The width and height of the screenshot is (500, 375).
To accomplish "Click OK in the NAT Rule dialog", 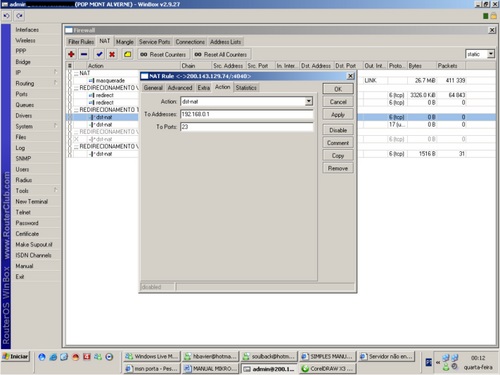I will (338, 89).
